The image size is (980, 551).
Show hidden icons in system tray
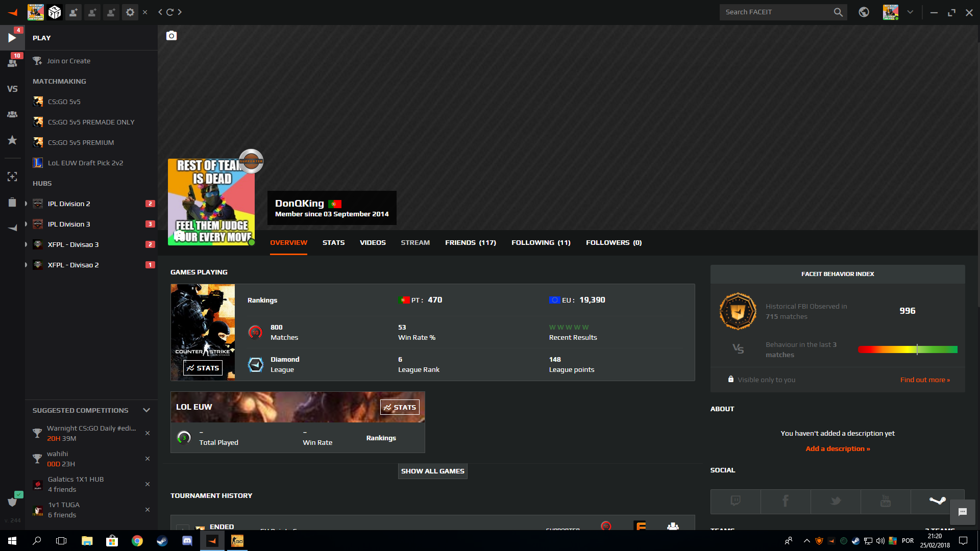click(806, 541)
